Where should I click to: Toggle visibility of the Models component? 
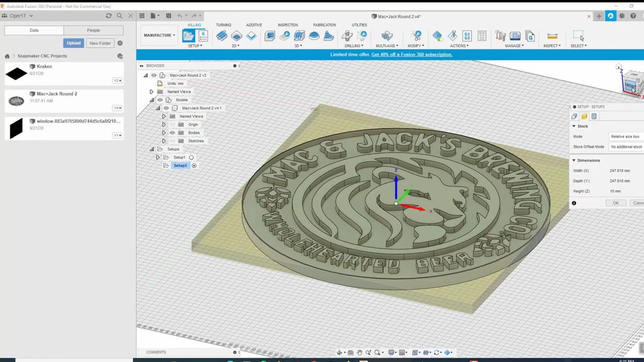tap(160, 100)
